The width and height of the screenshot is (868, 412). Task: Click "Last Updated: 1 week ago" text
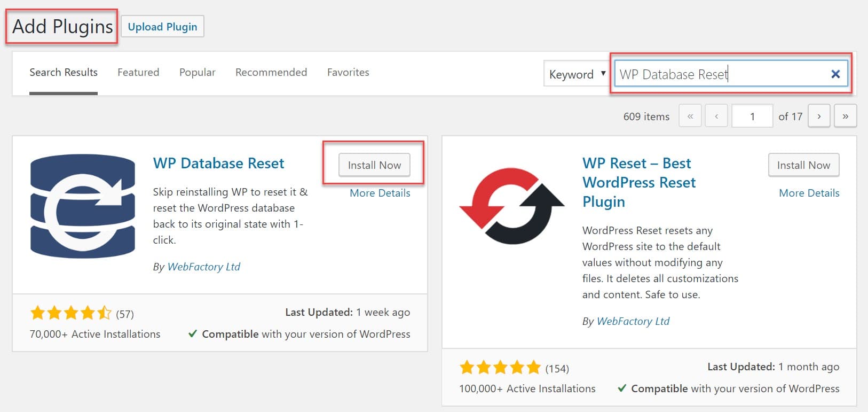pyautogui.click(x=348, y=312)
